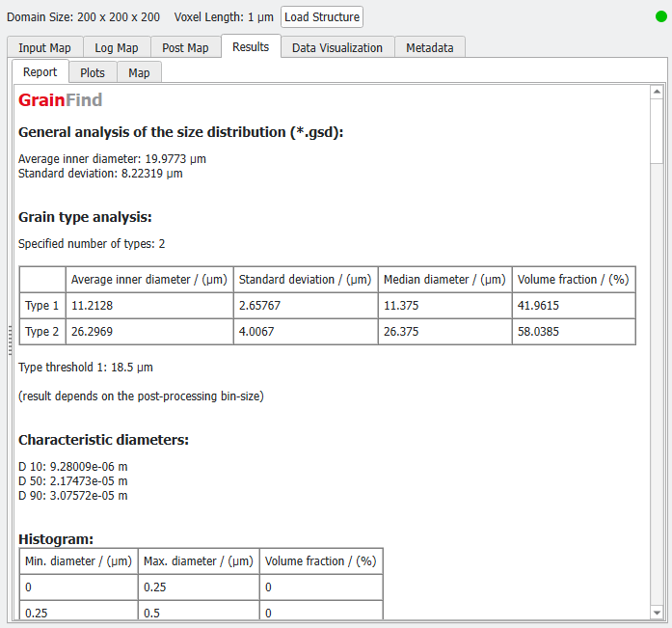Click 'D 90: 3.07572e-05 m' value
This screenshot has height=628, width=672.
pyautogui.click(x=73, y=496)
